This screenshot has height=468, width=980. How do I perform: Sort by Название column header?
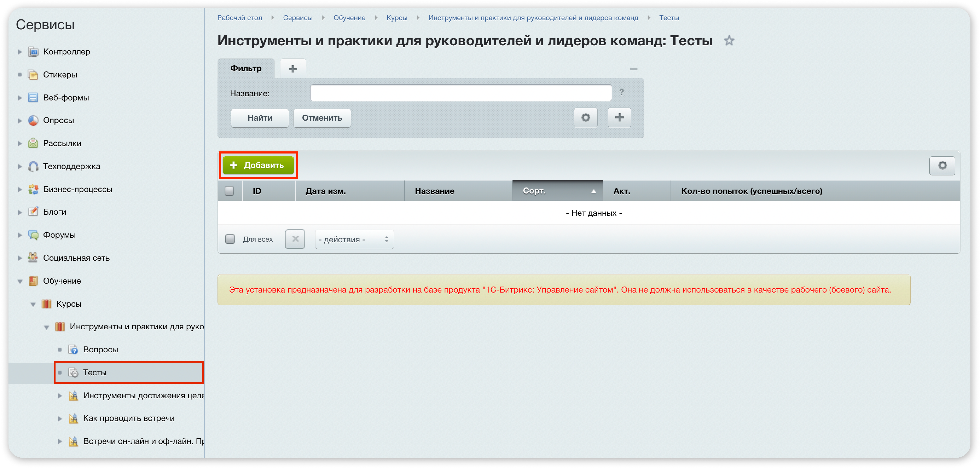click(458, 191)
